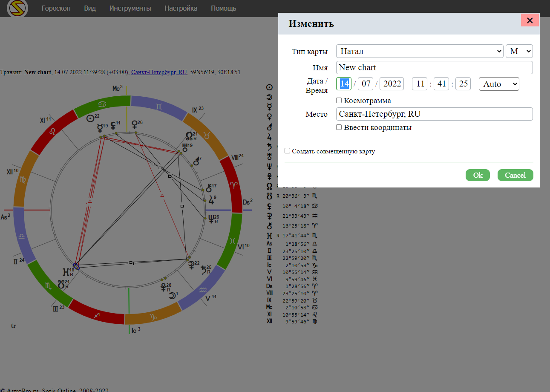Open the Тип карты dropdown showing Натал
The height and width of the screenshot is (392, 550).
coord(420,51)
